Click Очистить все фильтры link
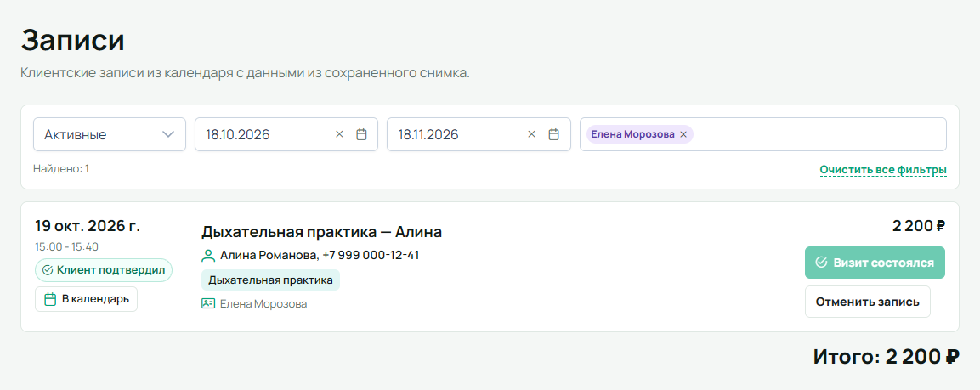 [x=883, y=170]
